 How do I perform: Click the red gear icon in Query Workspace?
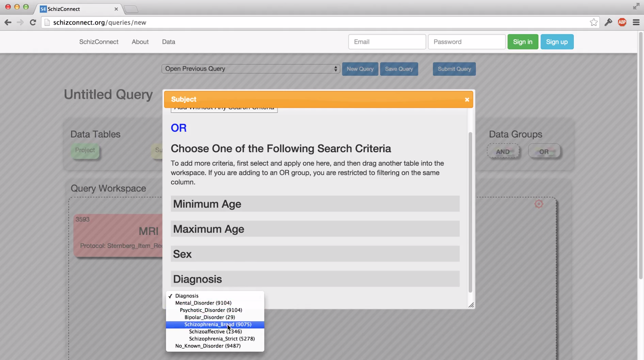(x=539, y=204)
